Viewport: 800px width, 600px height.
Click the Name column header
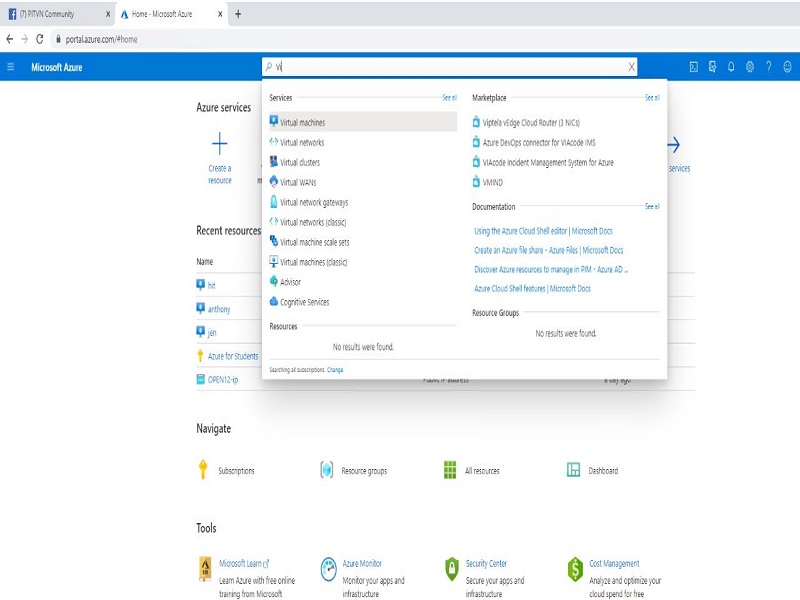coord(205,262)
